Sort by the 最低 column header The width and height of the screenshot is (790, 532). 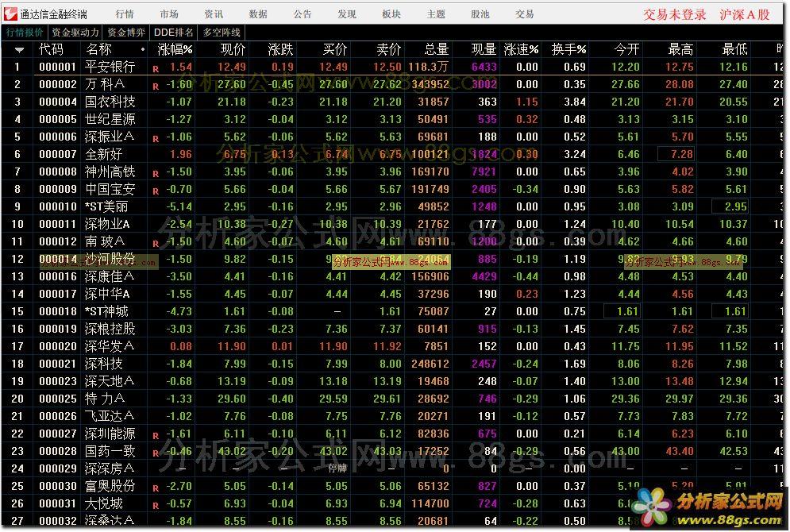coord(734,49)
